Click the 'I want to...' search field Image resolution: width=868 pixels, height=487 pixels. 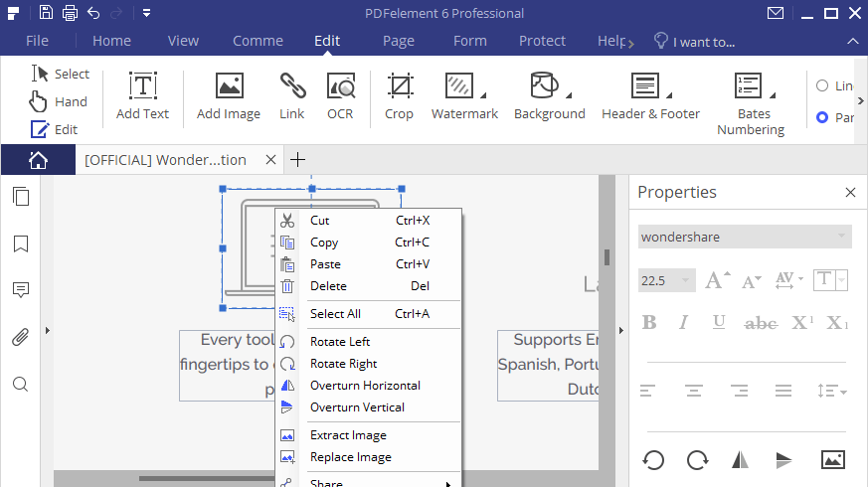pyautogui.click(x=695, y=42)
